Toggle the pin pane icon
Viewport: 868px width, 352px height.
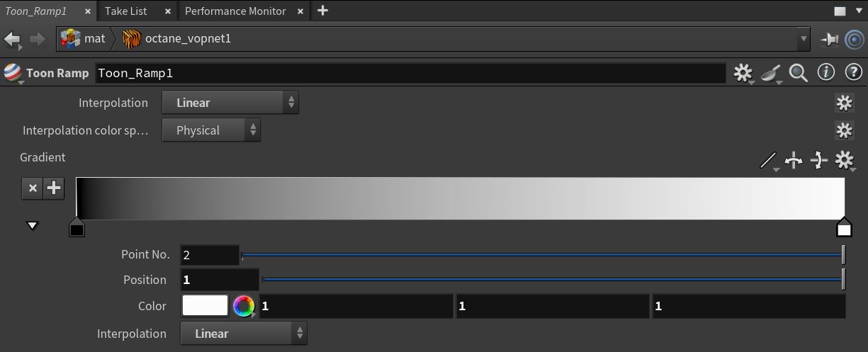[x=829, y=40]
